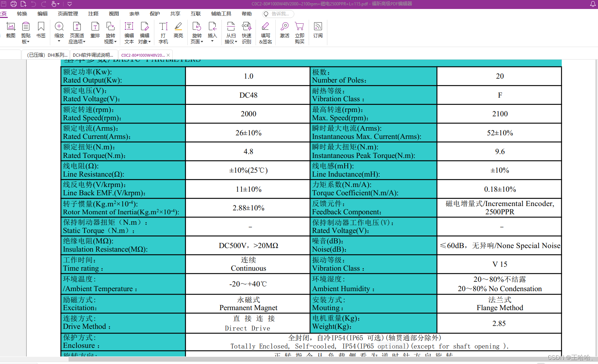Click the print icon in title bar

14,4
